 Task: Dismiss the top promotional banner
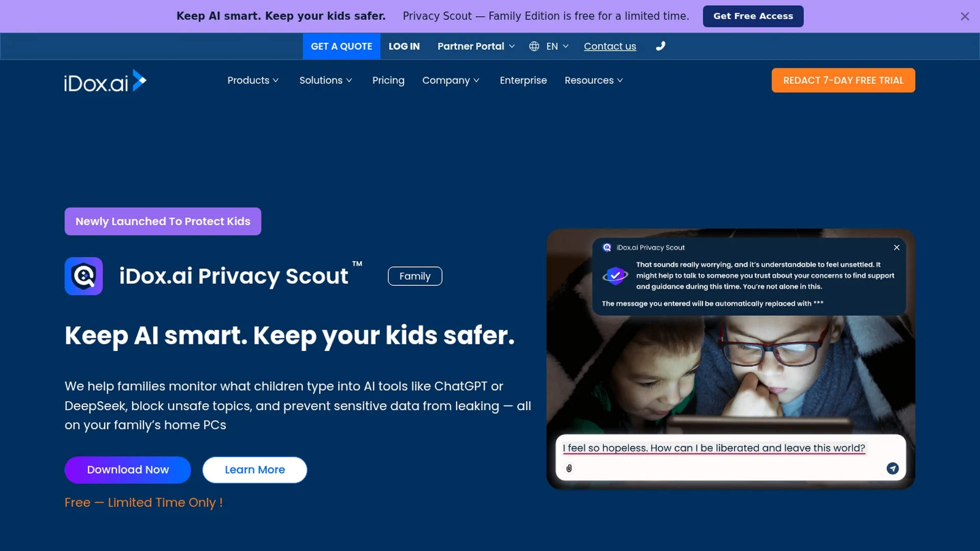[x=965, y=16]
